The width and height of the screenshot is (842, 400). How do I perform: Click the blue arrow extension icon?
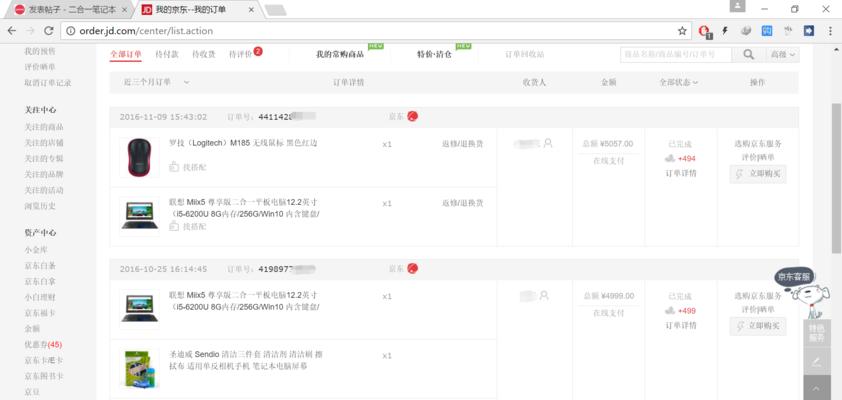(x=809, y=31)
